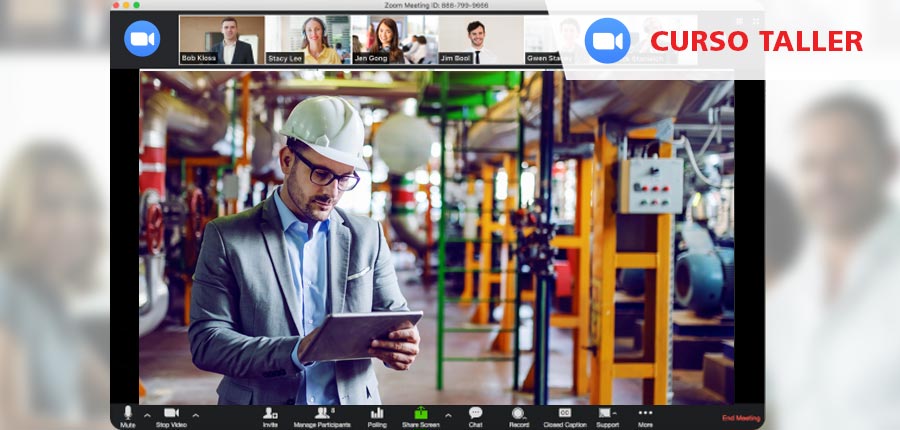Screen dimensions: 900x430
Task: Toggle Closed Caption
Action: coord(565,414)
